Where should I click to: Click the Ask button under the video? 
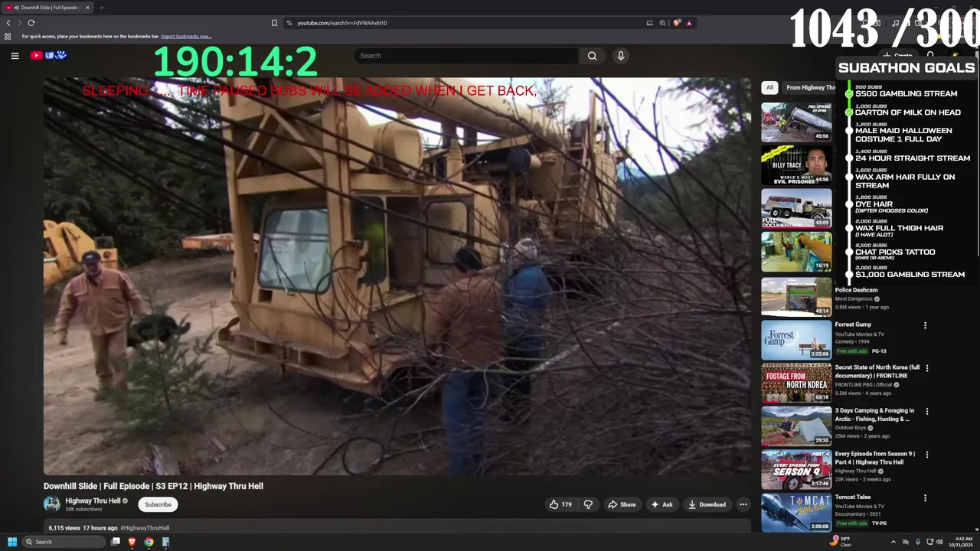[x=661, y=504]
